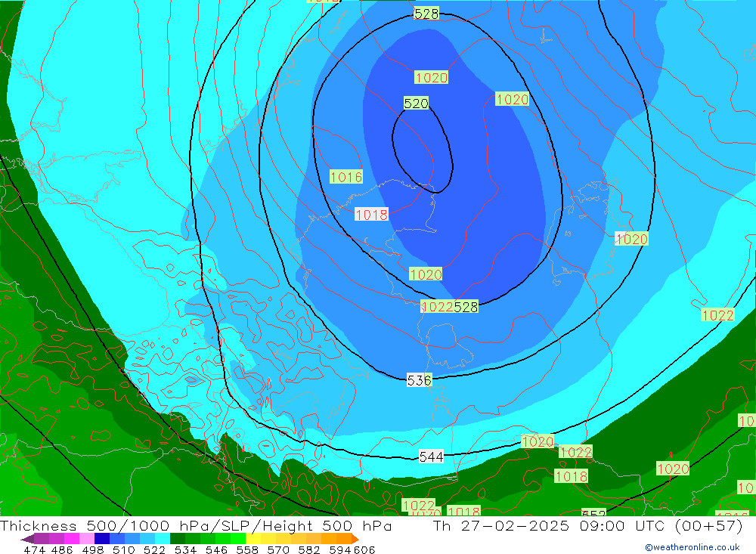Click the 498 value on the colour scale
The height and width of the screenshot is (554, 756).
tap(92, 549)
